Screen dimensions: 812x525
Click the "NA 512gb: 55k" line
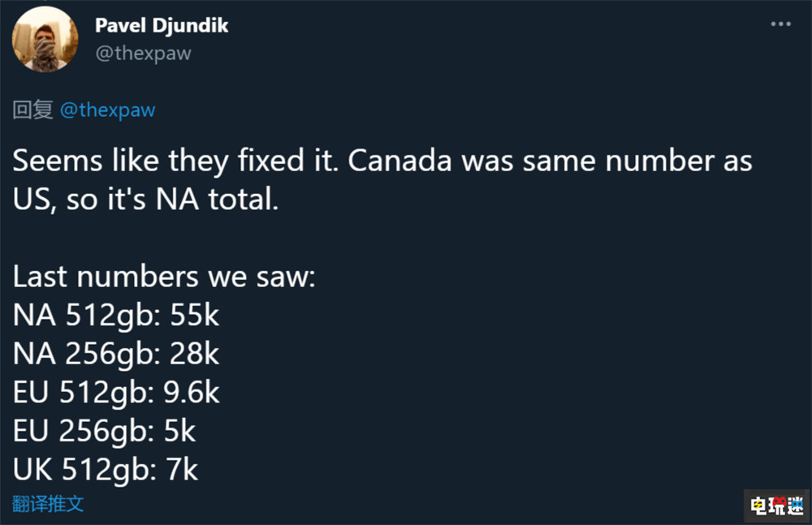click(116, 316)
